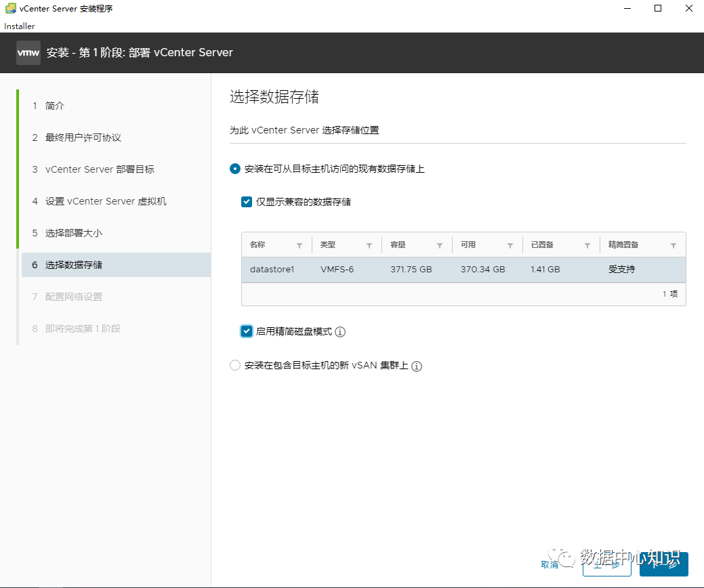The image size is (704, 588).
Task: Show info for new vSAN cluster option
Action: (x=417, y=366)
